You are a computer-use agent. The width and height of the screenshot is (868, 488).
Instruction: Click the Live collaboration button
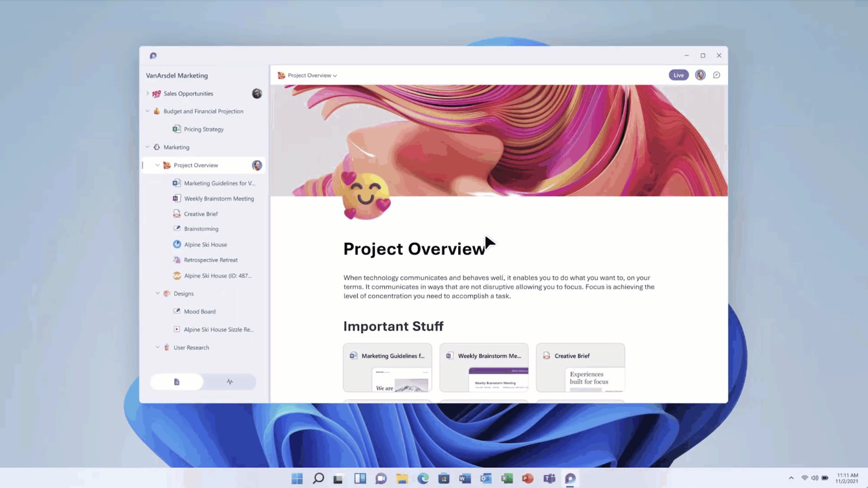pyautogui.click(x=678, y=75)
